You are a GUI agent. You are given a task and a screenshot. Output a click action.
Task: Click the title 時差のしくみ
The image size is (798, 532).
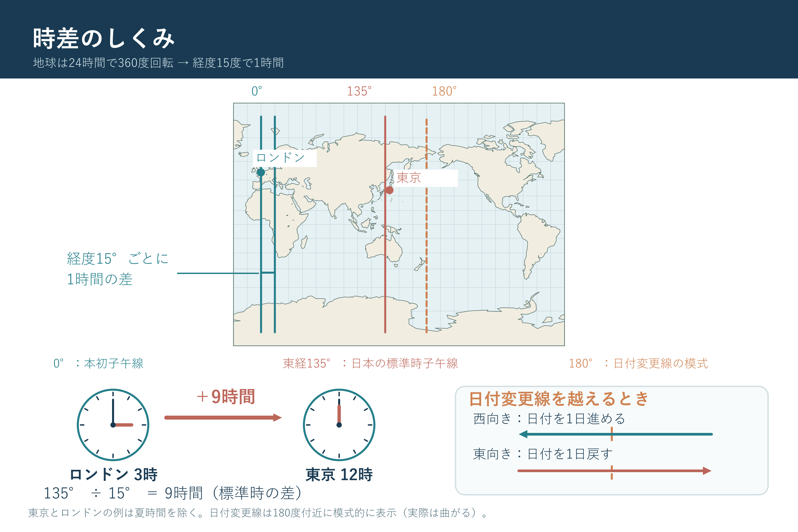click(x=103, y=38)
